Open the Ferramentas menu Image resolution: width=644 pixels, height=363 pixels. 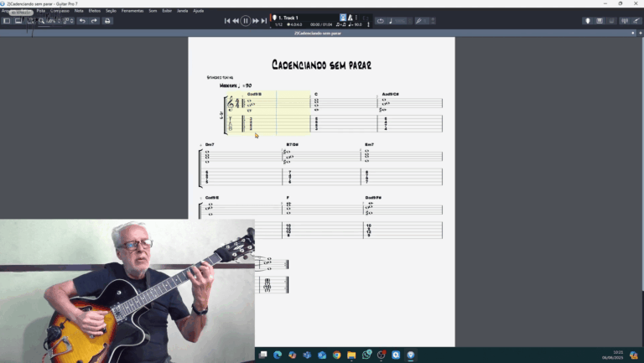(132, 11)
